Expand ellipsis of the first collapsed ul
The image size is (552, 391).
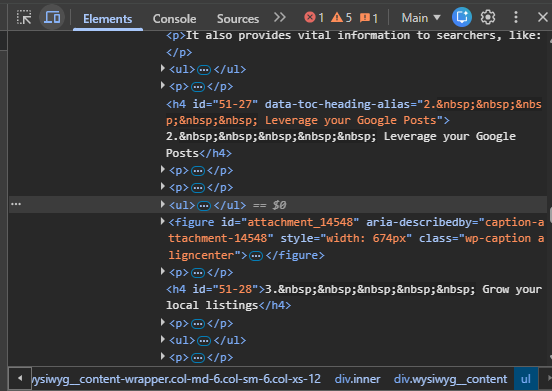click(204, 70)
